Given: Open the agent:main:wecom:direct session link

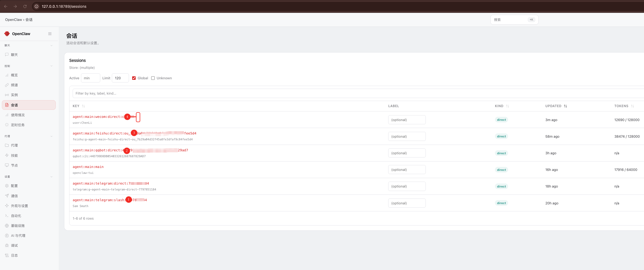Looking at the screenshot, I should point(98,117).
